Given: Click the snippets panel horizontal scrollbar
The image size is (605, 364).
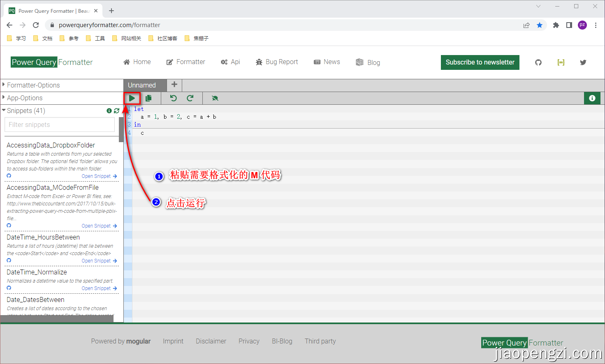Looking at the screenshot, I should tap(57, 319).
